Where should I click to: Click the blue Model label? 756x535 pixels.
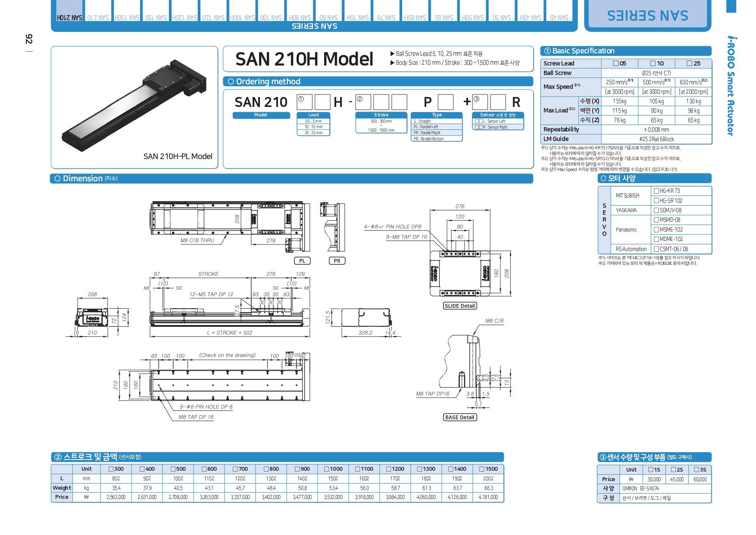tap(261, 115)
